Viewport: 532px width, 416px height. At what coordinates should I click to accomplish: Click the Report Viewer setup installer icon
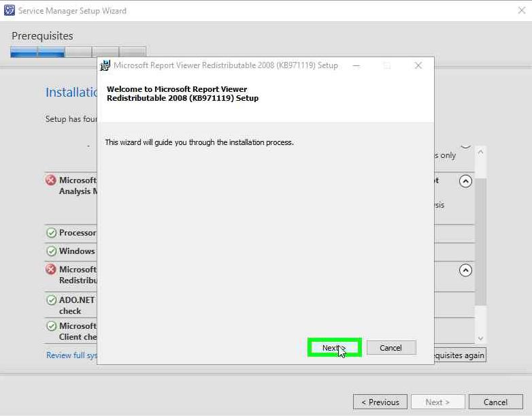(x=105, y=65)
